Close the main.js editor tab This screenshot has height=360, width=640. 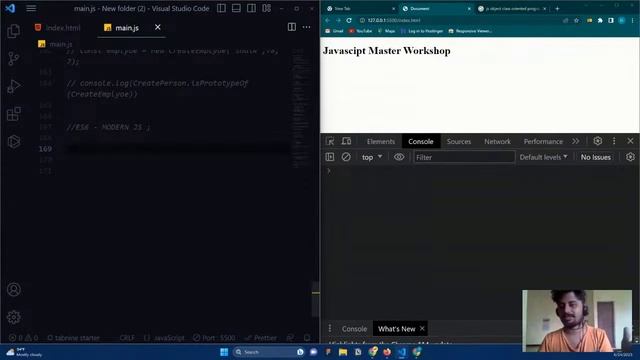point(158,27)
